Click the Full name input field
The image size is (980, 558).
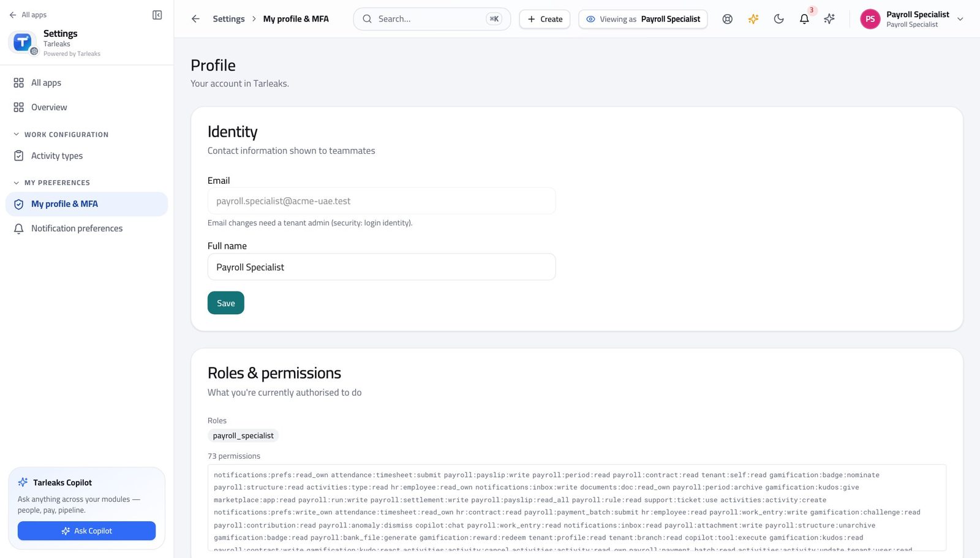click(x=382, y=267)
